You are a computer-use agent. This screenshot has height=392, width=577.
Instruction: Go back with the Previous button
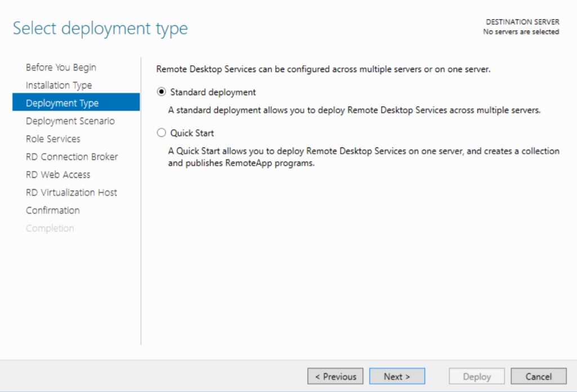click(x=336, y=377)
